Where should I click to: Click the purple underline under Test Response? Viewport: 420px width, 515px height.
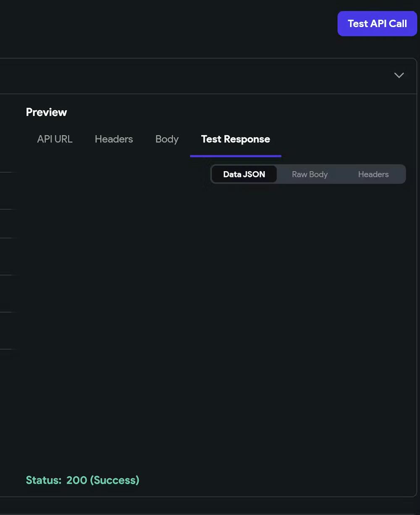[x=235, y=156]
